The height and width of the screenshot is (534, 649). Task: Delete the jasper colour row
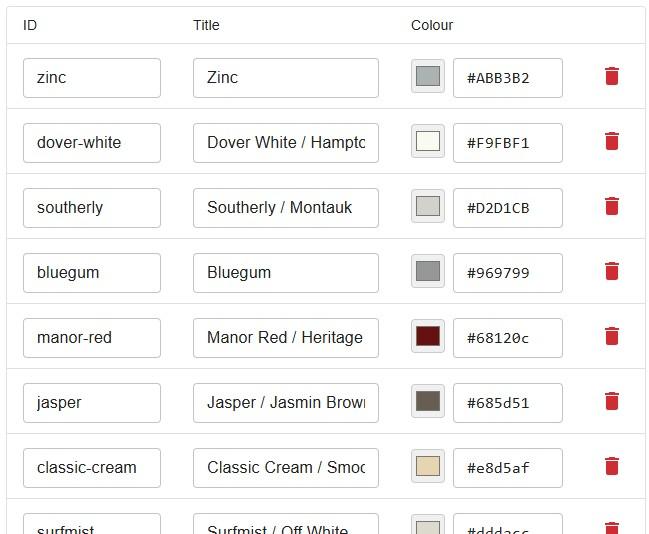point(612,401)
